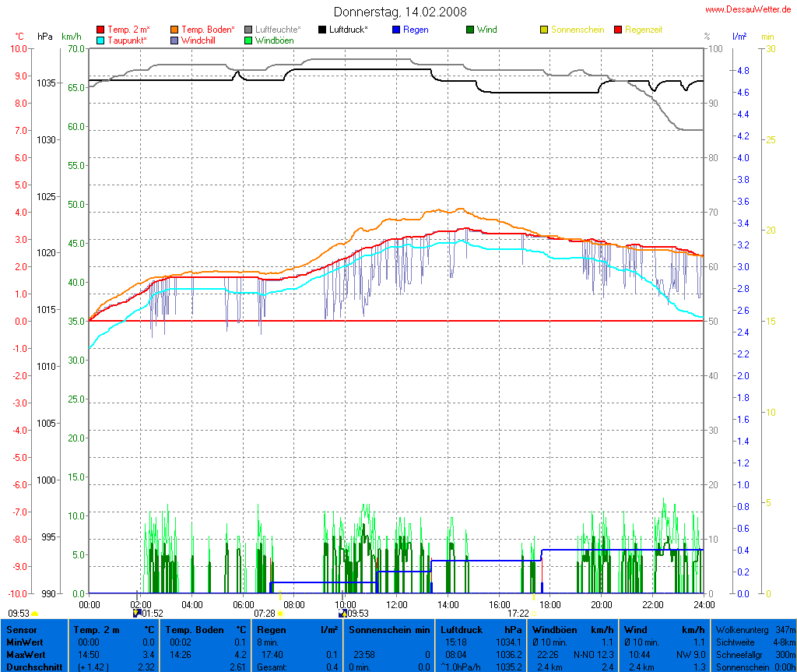Screen dimensions: 797x672
Task: Click the orange Temp. Boden legend swatch
Action: click(175, 30)
